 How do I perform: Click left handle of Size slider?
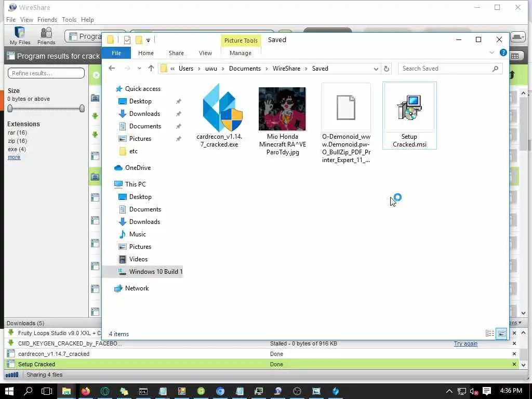[x=10, y=108]
